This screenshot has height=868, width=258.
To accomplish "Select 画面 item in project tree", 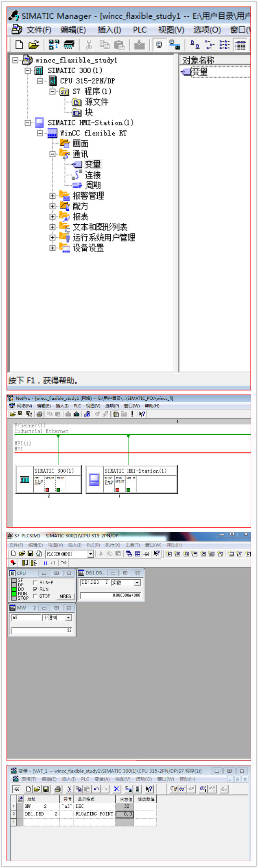I will [x=80, y=143].
